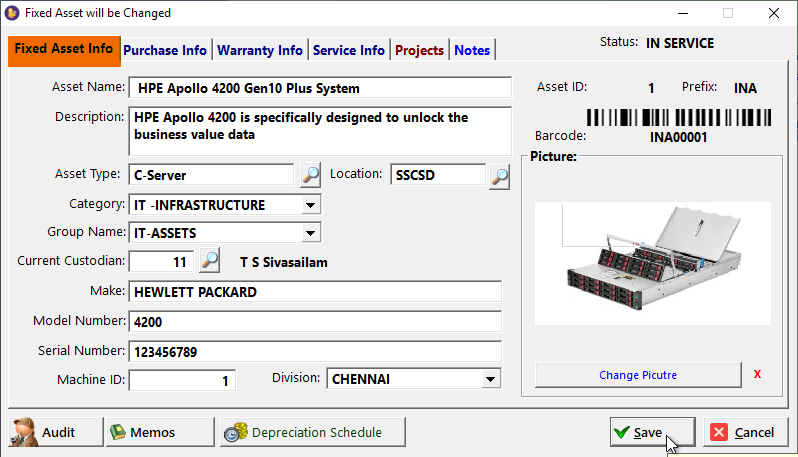Open Location lookup magnifier
Image resolution: width=798 pixels, height=457 pixels.
500,177
